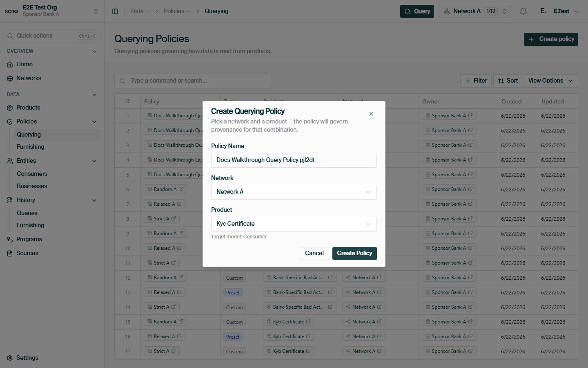Screen dimensions: 588x368
Task: Click the Policies shield icon
Action: [x=10, y=122]
